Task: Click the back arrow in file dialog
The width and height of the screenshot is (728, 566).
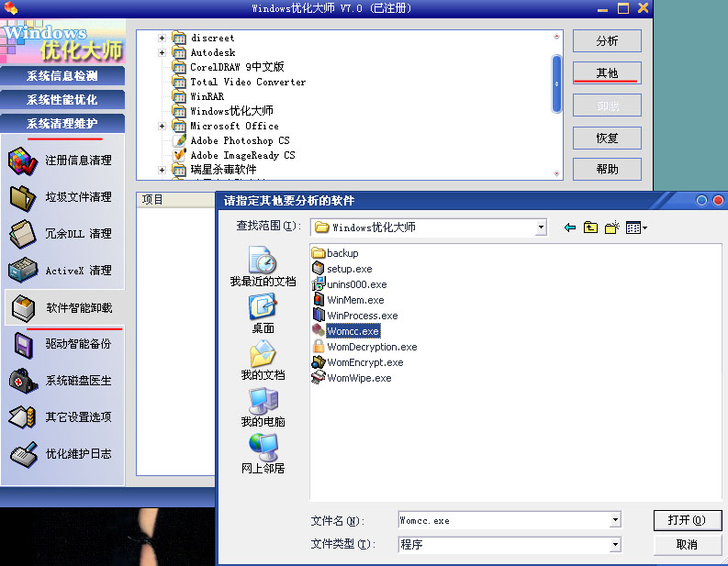Action: click(570, 228)
